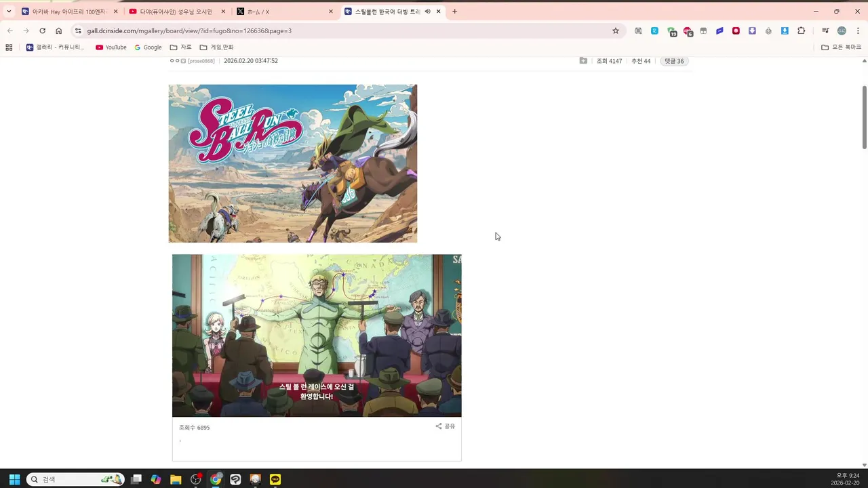Click the page's vertical scrollbar thumb
This screenshot has width=868, height=488.
coord(864,117)
